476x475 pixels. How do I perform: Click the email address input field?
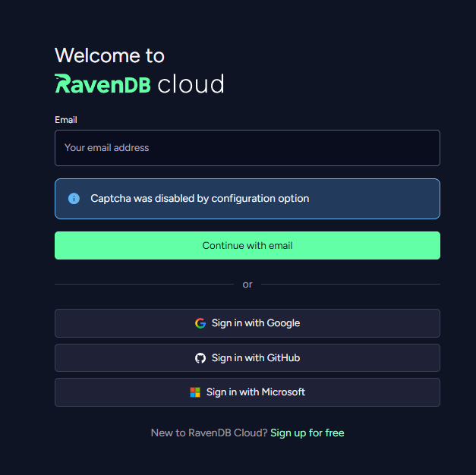pos(247,148)
